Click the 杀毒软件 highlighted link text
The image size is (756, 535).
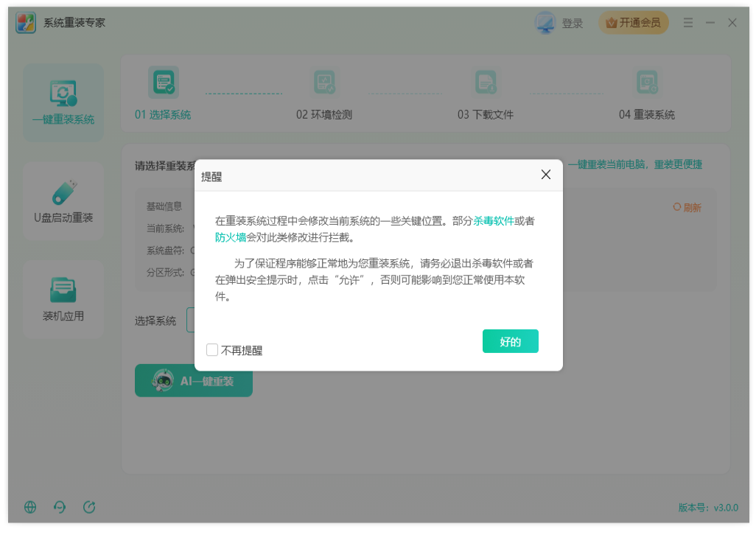493,221
